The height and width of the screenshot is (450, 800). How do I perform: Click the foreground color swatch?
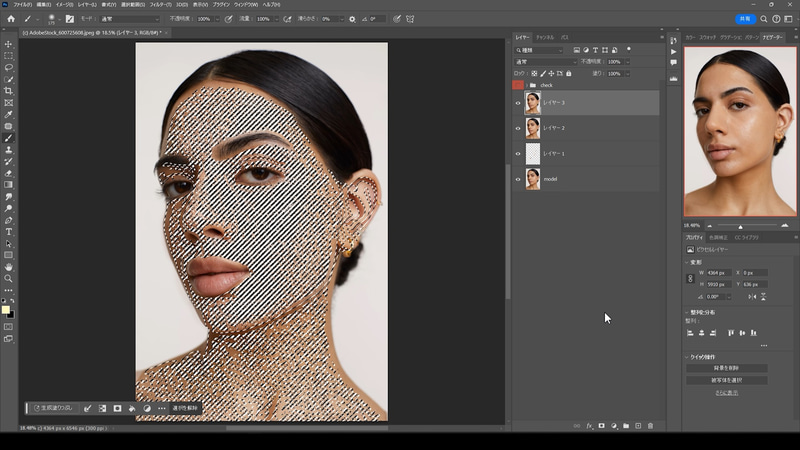(x=6, y=310)
